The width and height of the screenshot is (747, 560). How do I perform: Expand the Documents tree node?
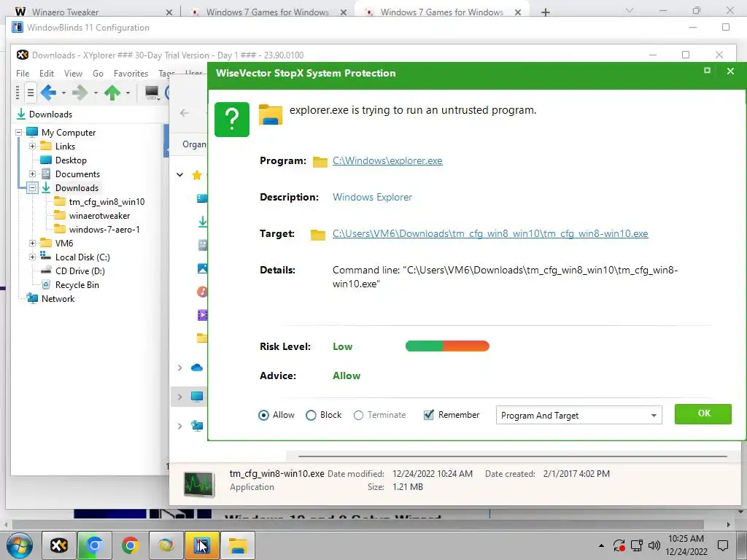(x=32, y=174)
